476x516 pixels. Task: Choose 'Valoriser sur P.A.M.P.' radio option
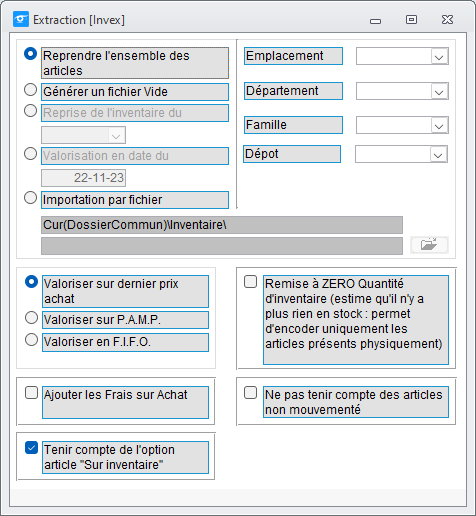31,317
